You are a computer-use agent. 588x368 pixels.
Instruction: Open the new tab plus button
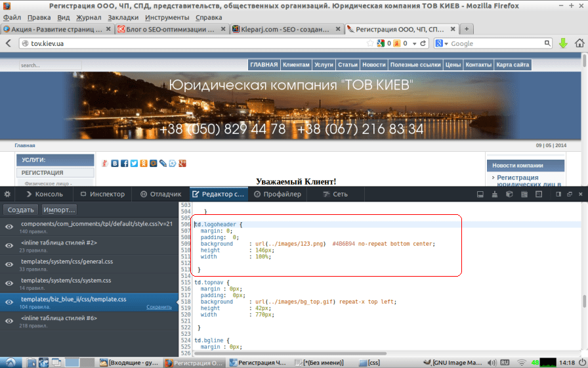click(467, 29)
